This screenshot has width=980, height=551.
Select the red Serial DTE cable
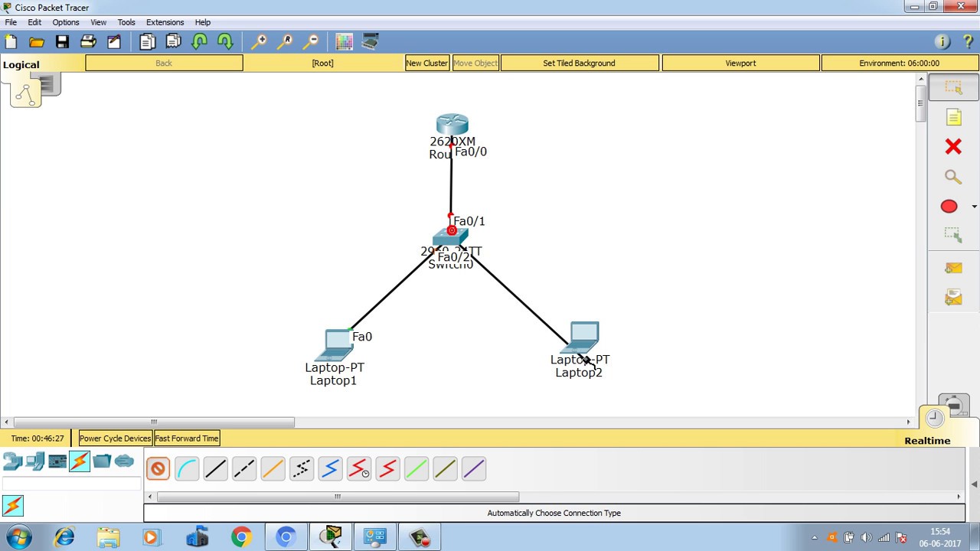387,468
